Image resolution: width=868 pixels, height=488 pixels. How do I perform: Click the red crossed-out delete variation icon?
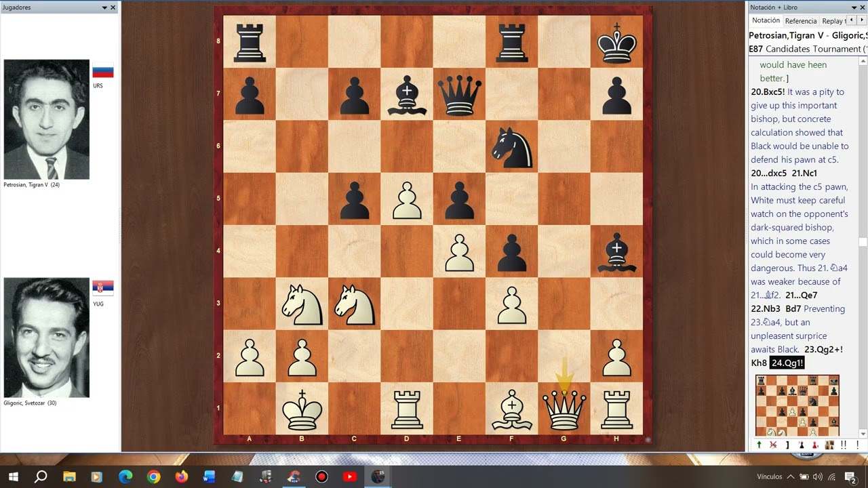tap(773, 445)
